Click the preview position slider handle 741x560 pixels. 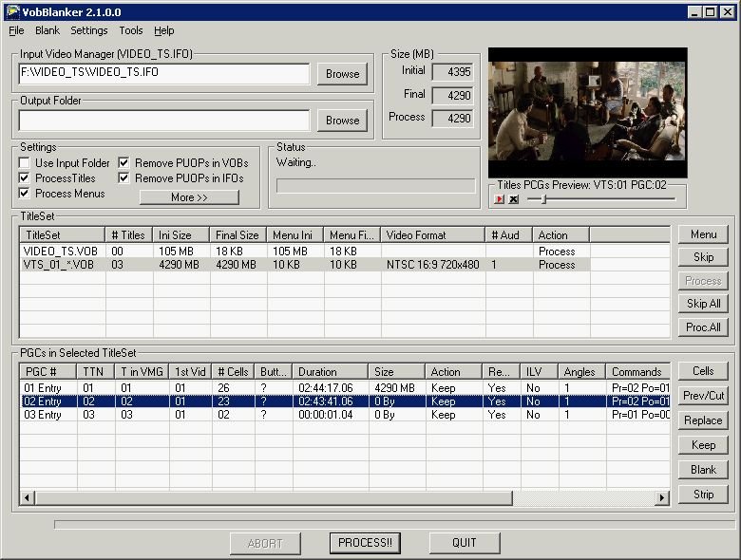click(x=542, y=199)
